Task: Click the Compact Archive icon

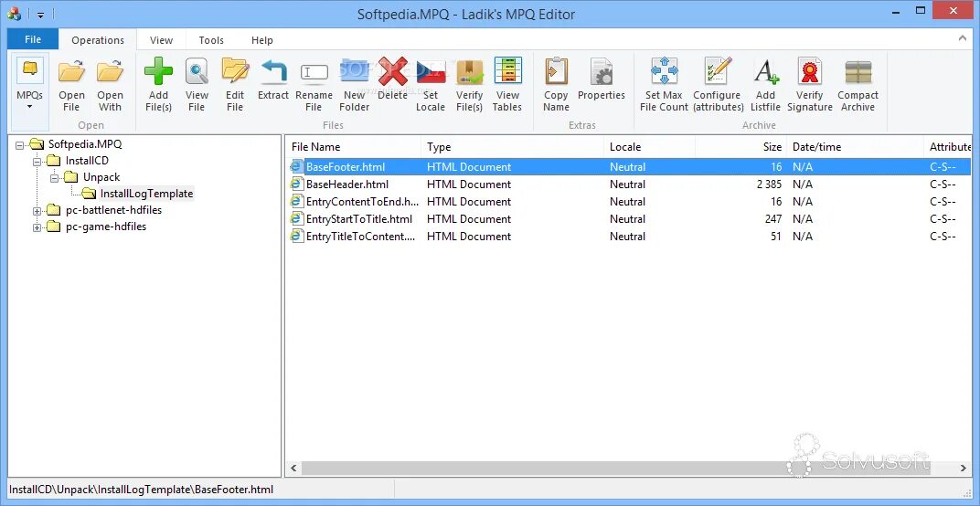Action: coord(858,72)
